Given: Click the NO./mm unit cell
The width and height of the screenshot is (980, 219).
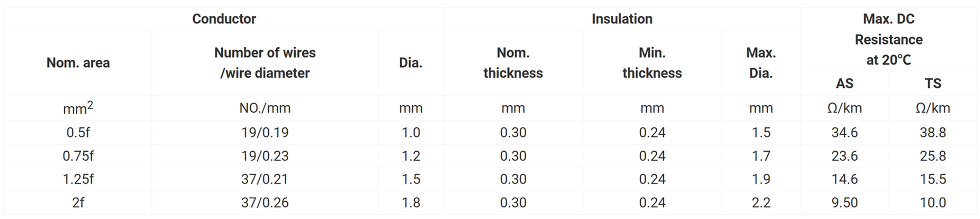Looking at the screenshot, I should click(x=265, y=108).
